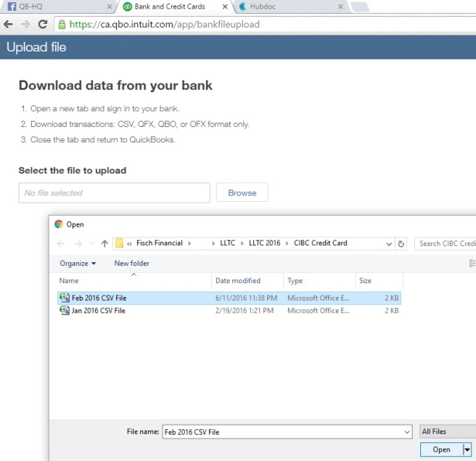The height and width of the screenshot is (461, 476).
Task: Open the Organize menu
Action: (x=78, y=264)
